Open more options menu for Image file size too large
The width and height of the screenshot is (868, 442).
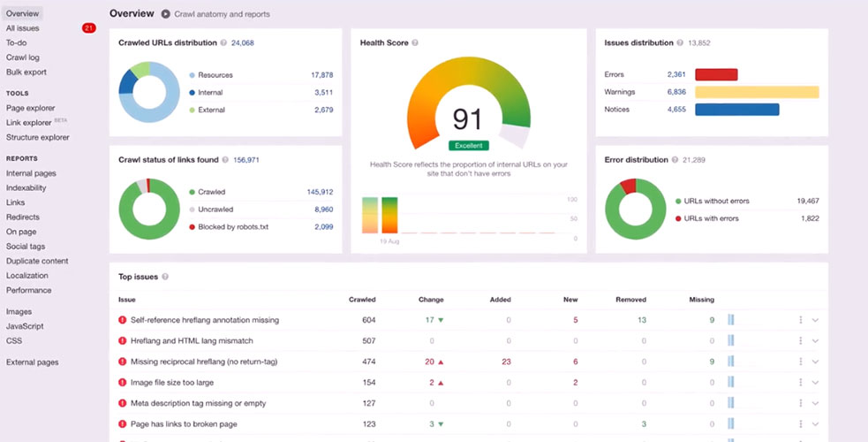(801, 382)
